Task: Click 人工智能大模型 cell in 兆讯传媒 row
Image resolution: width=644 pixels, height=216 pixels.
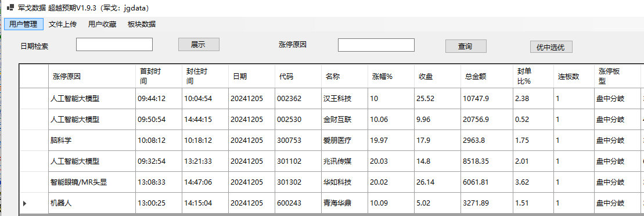Action: coord(92,161)
